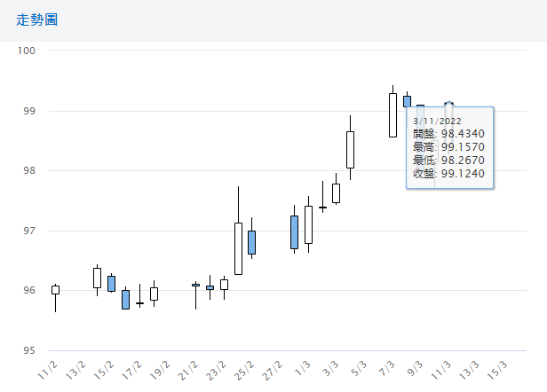Screen dimensions: 547x392
Task: Click the 21/2 date label on x-axis
Action: [187, 371]
